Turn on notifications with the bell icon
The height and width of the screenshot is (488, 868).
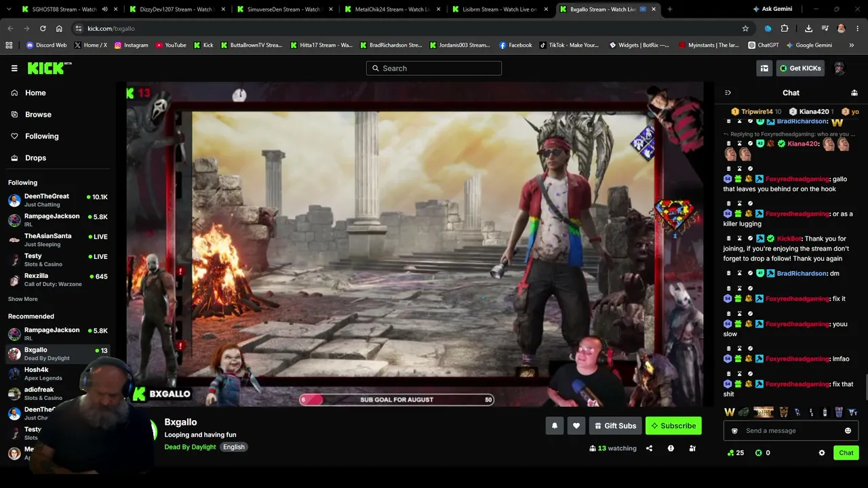555,426
